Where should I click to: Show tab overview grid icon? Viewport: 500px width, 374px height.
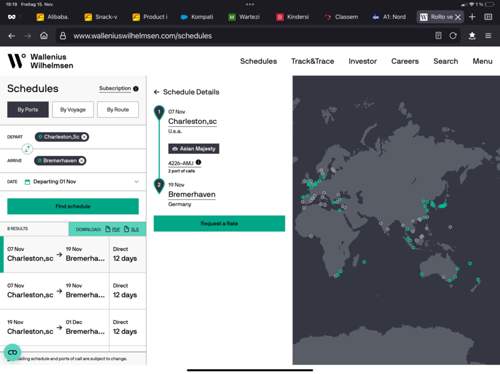488,17
